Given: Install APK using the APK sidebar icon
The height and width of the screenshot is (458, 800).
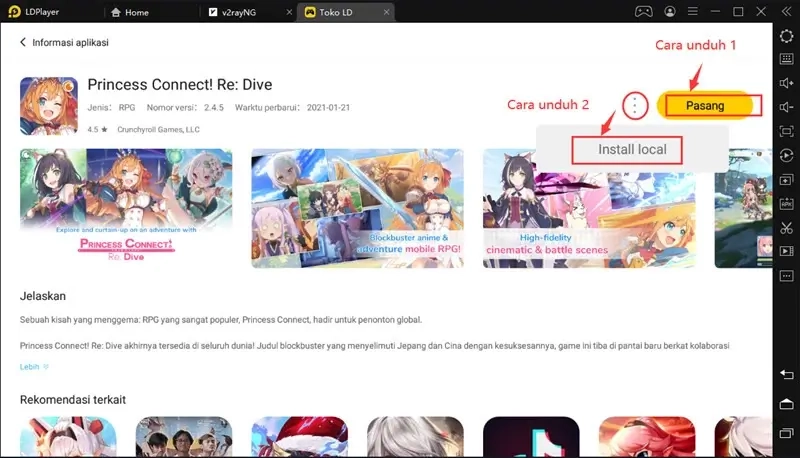Looking at the screenshot, I should [x=786, y=203].
